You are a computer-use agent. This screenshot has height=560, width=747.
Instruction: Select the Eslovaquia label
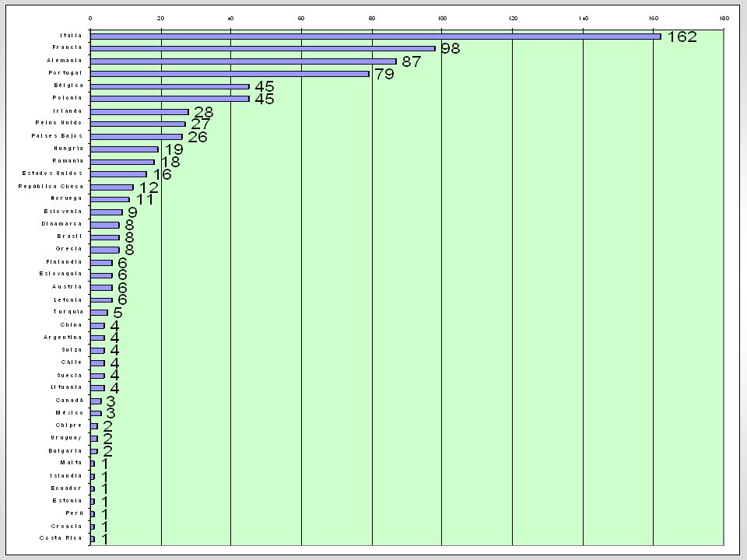pos(61,274)
